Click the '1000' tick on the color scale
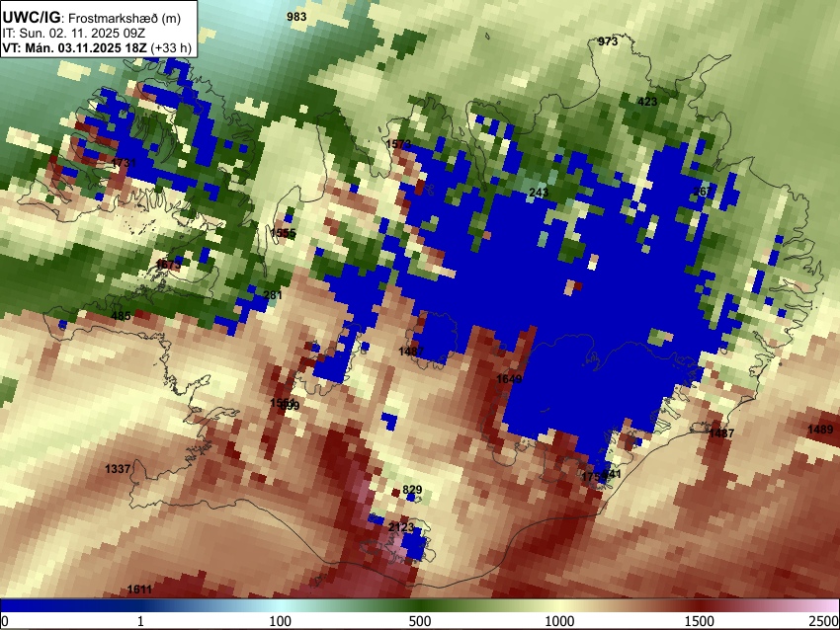Viewport: 840px width, 630px height. coord(559,621)
